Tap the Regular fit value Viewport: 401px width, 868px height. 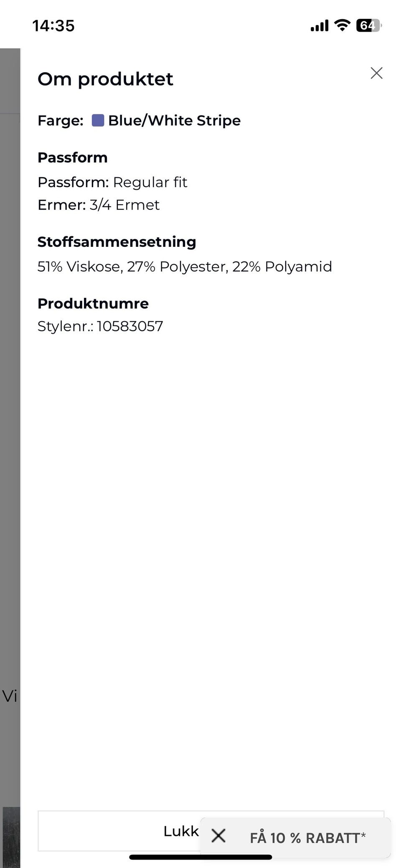(150, 183)
